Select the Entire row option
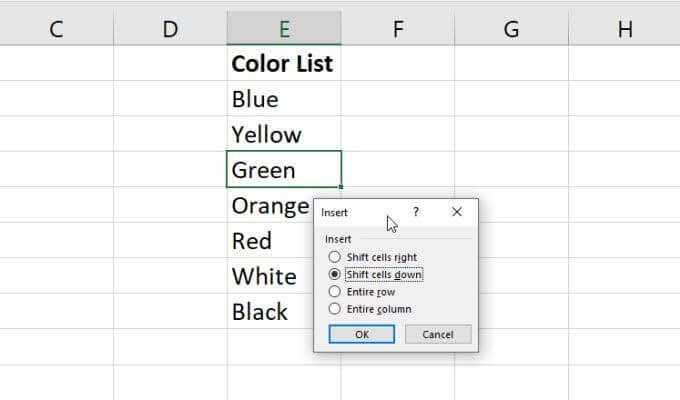 [334, 291]
